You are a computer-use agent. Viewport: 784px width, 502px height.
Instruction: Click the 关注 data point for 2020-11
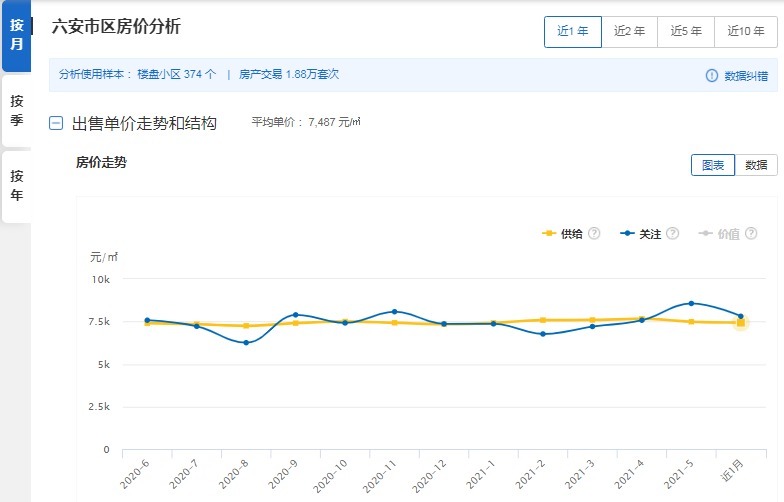[394, 312]
